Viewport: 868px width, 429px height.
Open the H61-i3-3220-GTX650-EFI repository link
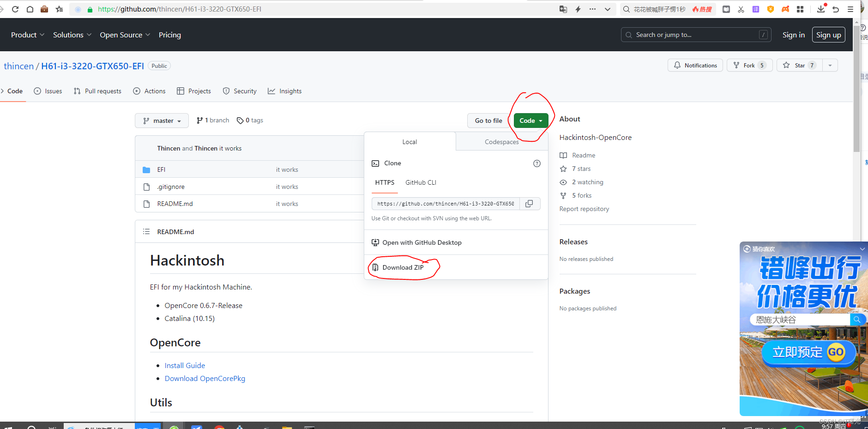(93, 66)
